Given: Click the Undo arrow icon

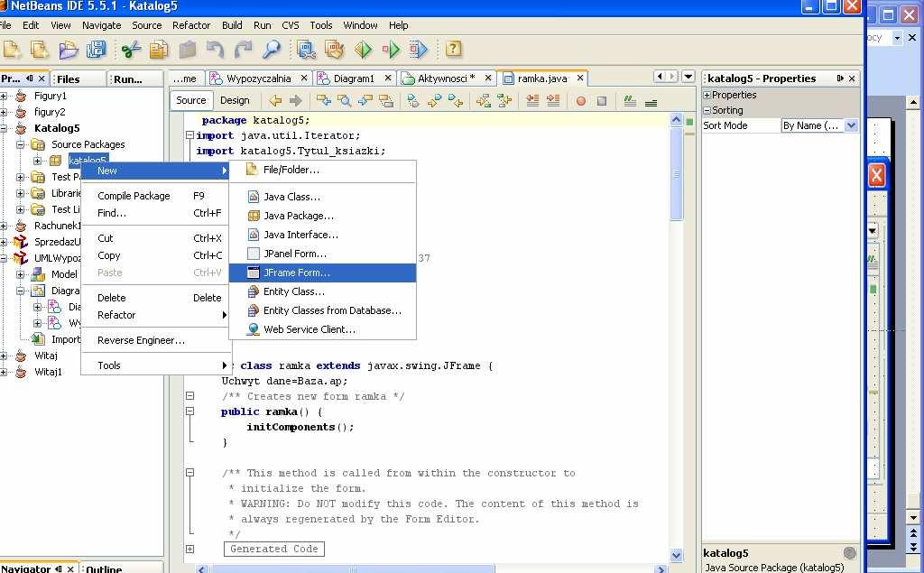Looking at the screenshot, I should coord(215,51).
